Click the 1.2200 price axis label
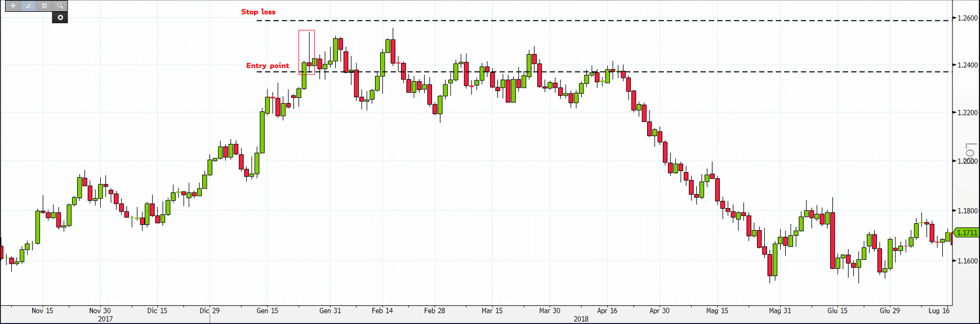This screenshot has width=980, height=324. click(968, 112)
